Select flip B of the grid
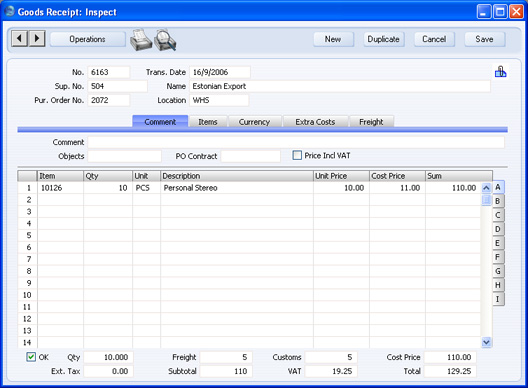Viewport: 528px width, 388px height. pyautogui.click(x=498, y=201)
